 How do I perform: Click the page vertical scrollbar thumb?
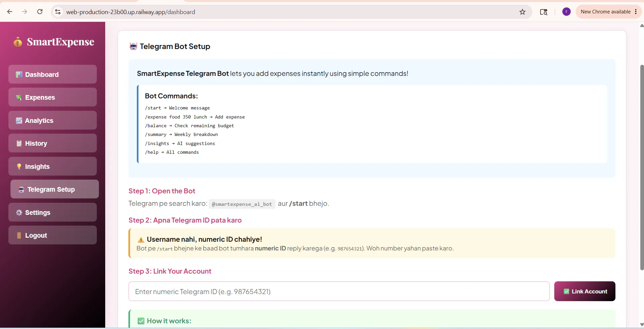[x=642, y=167]
